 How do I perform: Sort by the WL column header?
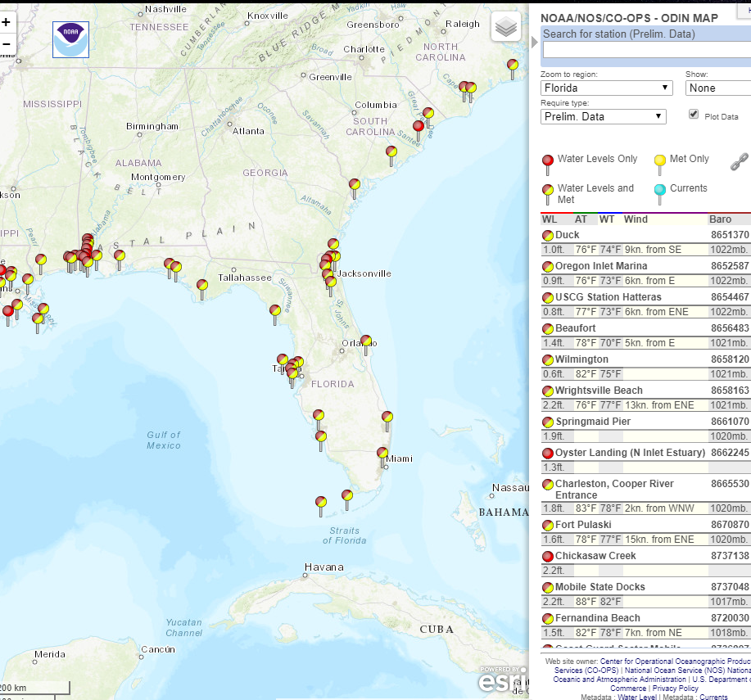(x=550, y=219)
